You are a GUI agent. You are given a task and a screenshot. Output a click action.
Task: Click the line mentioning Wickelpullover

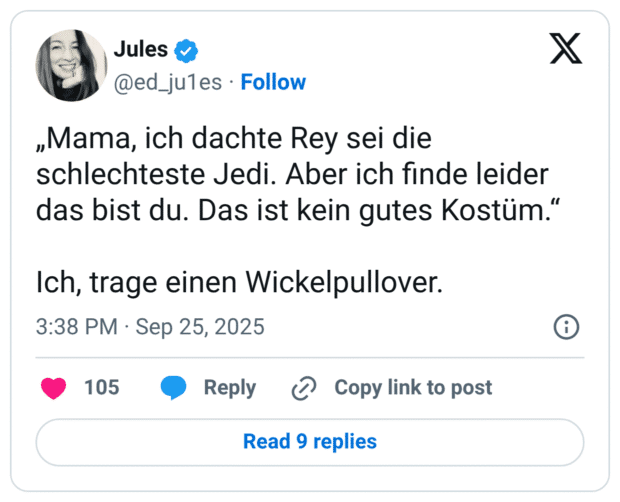238,282
